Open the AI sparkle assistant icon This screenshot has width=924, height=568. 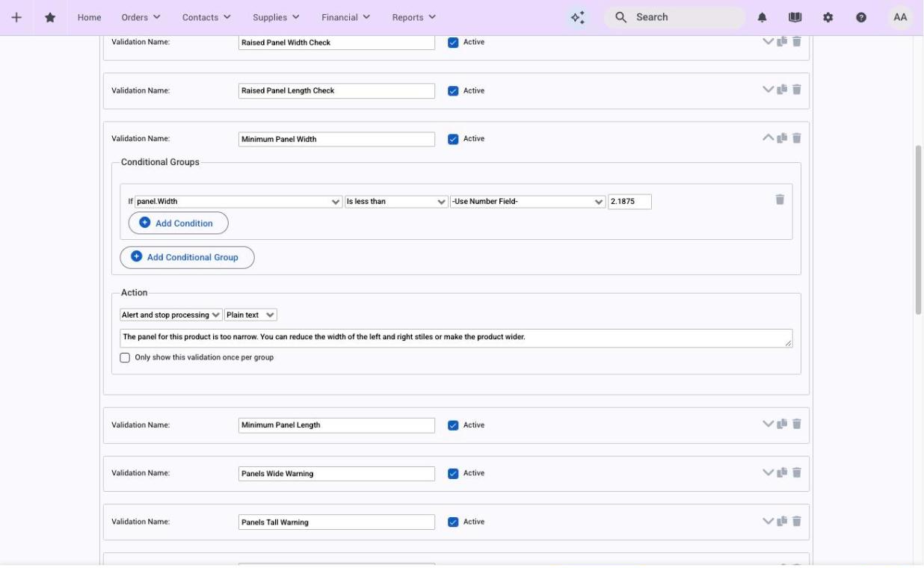coord(578,17)
